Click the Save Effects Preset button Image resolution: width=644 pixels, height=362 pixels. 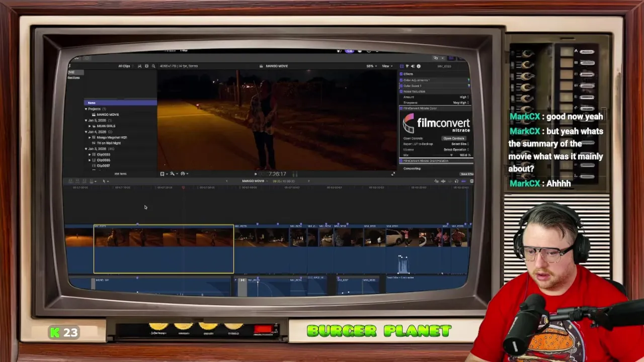tap(466, 174)
